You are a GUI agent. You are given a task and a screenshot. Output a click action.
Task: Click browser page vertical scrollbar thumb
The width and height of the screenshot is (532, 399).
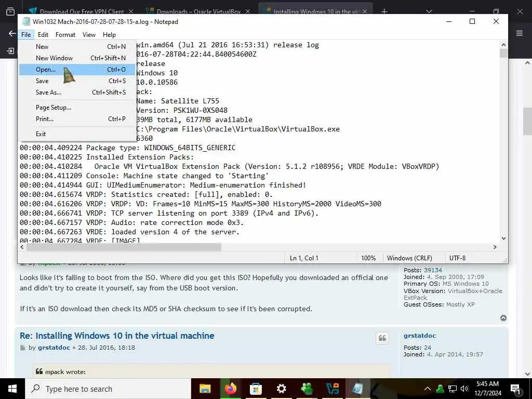point(527,121)
